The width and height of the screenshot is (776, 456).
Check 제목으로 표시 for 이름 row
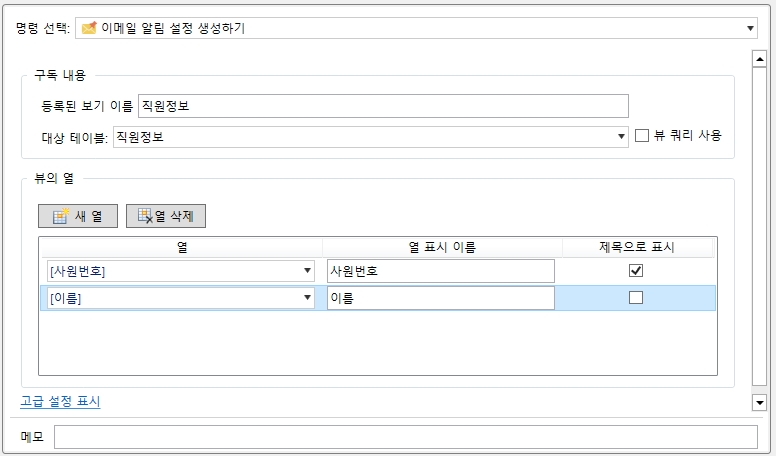click(635, 298)
